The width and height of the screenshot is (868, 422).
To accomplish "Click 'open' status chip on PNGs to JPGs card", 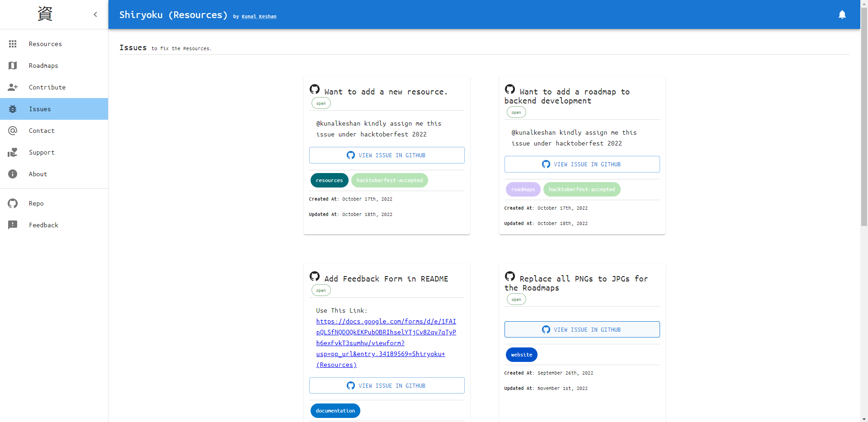I will pos(516,300).
